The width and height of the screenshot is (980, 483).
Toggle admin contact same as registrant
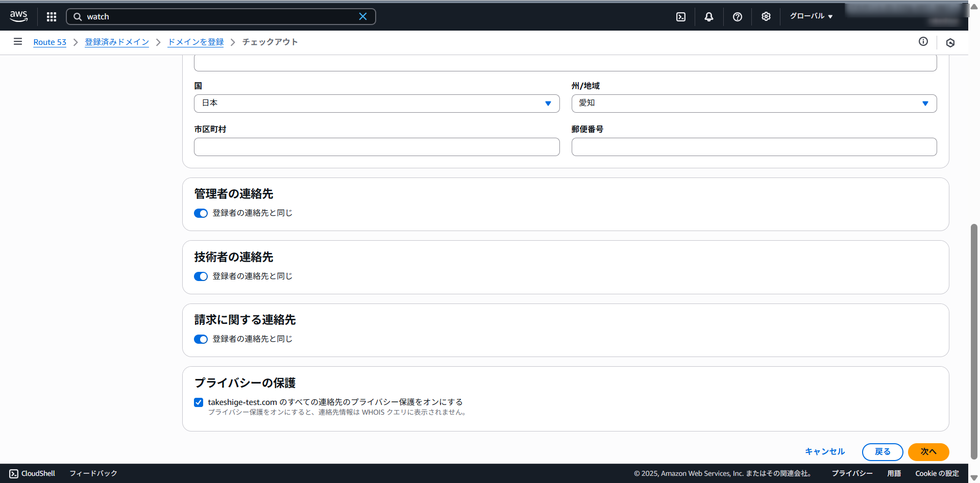coord(201,213)
